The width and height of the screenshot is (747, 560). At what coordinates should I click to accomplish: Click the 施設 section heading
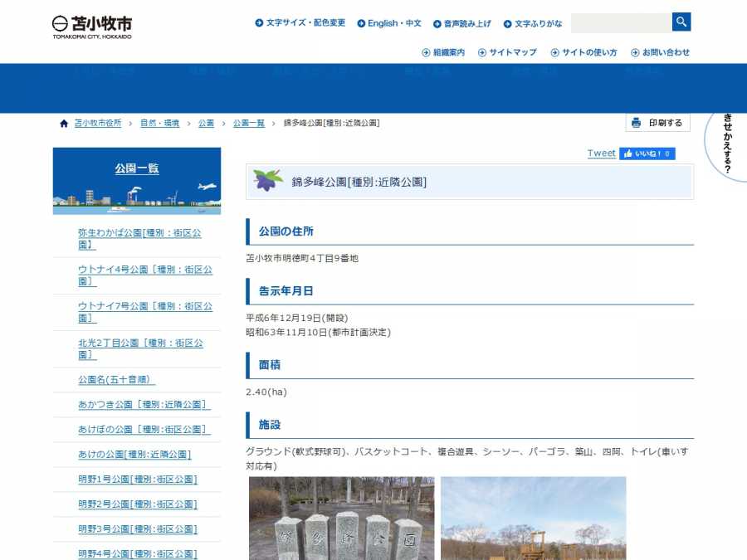(270, 425)
